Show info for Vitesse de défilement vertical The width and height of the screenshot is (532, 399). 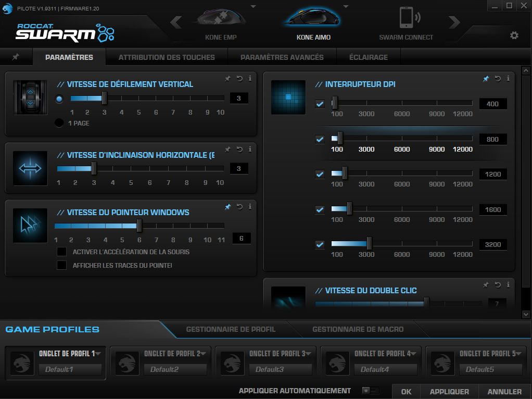tap(250, 79)
